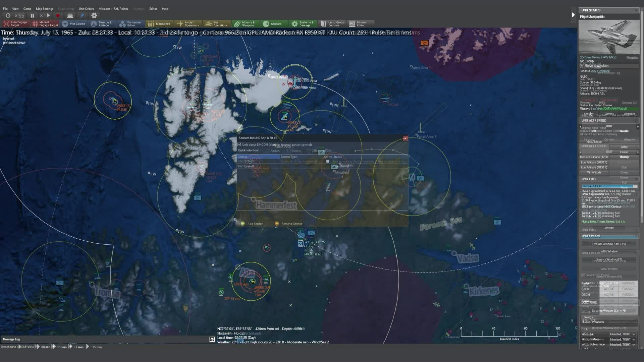Open WCS Air dropdown
The image size is (644, 362).
623,334
